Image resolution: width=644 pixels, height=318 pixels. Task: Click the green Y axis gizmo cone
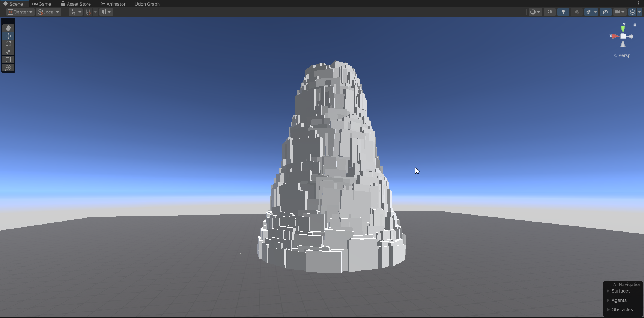623,29
